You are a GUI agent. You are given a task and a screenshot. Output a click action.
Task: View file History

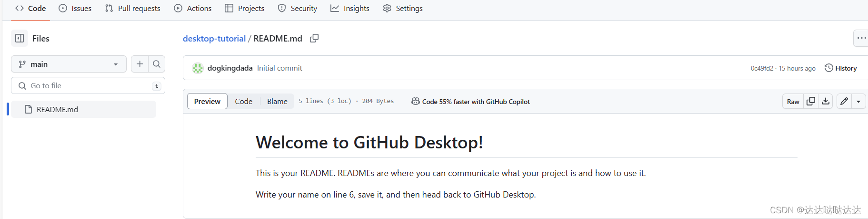[x=841, y=68]
